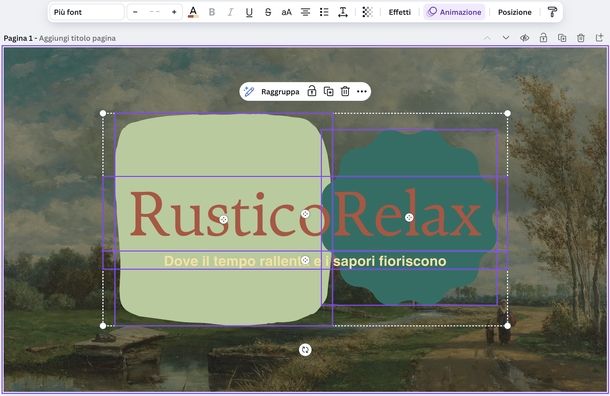Move page up with the chevron
The image size is (610, 396).
tap(487, 38)
